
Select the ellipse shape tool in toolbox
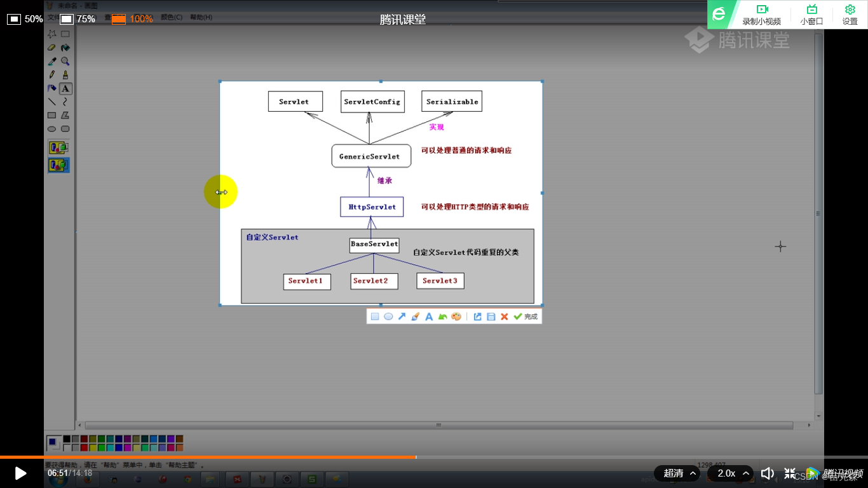[x=52, y=129]
